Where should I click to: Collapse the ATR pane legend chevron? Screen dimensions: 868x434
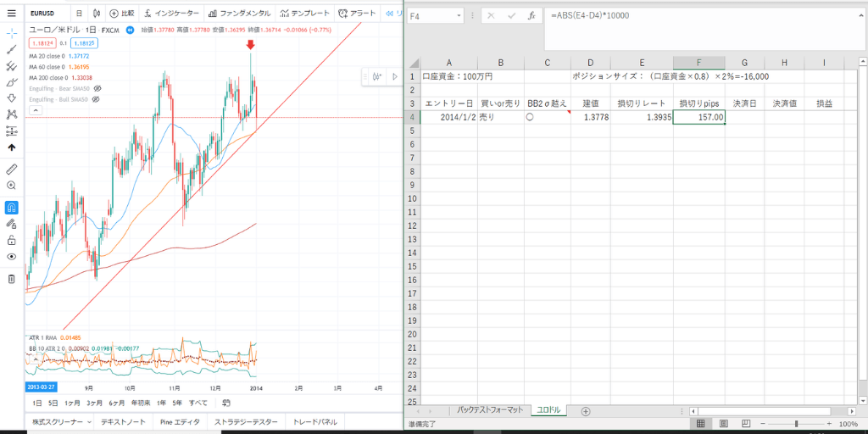tap(34, 359)
